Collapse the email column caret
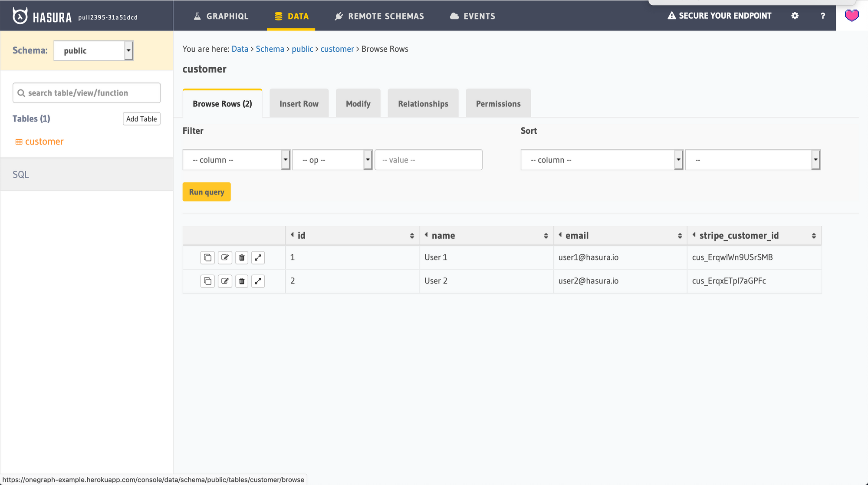868x485 pixels. point(560,234)
